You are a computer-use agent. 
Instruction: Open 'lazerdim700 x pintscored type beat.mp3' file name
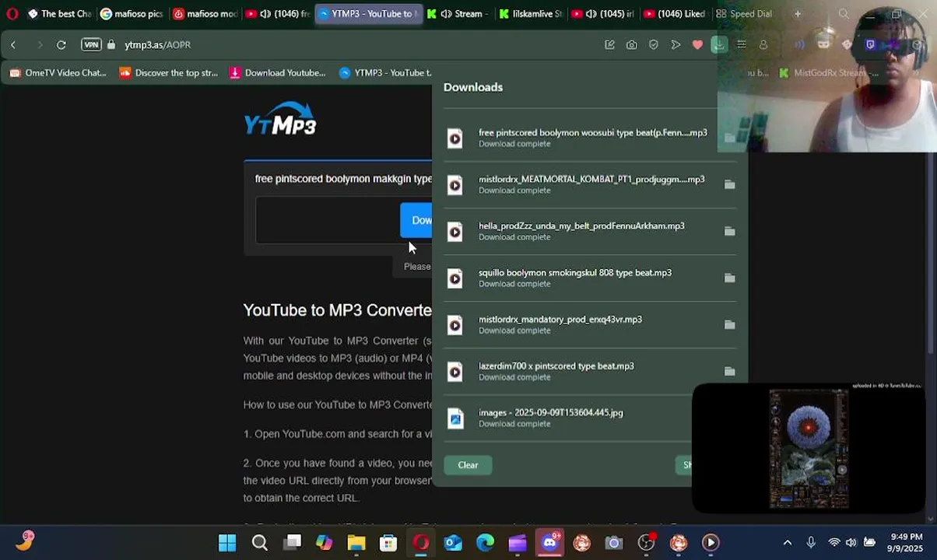(x=556, y=366)
